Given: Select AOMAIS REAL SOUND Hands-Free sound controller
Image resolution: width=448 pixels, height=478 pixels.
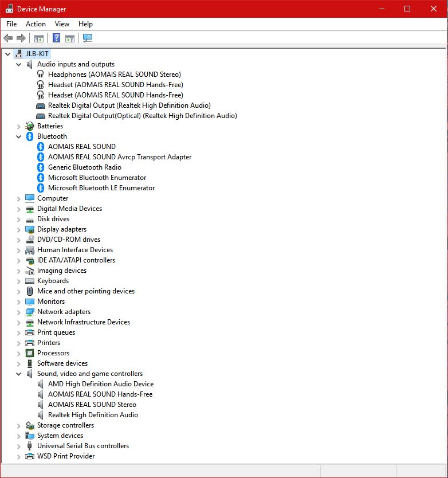Looking at the screenshot, I should [100, 394].
